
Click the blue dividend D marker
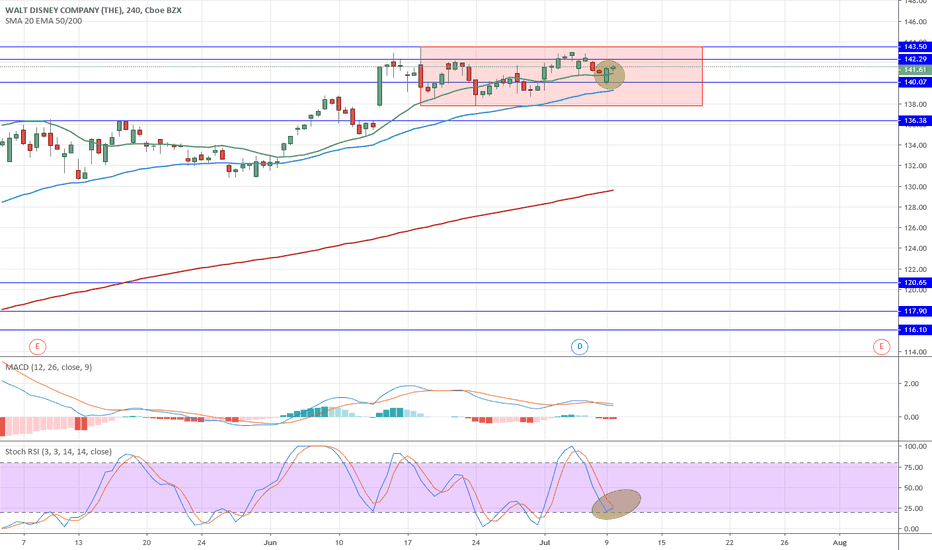(580, 346)
